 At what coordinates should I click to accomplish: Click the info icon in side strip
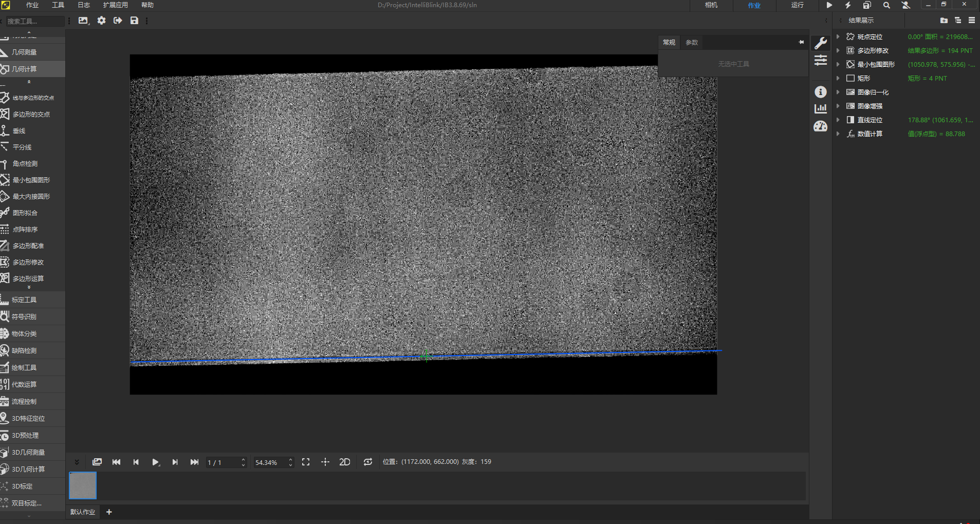pos(821,92)
